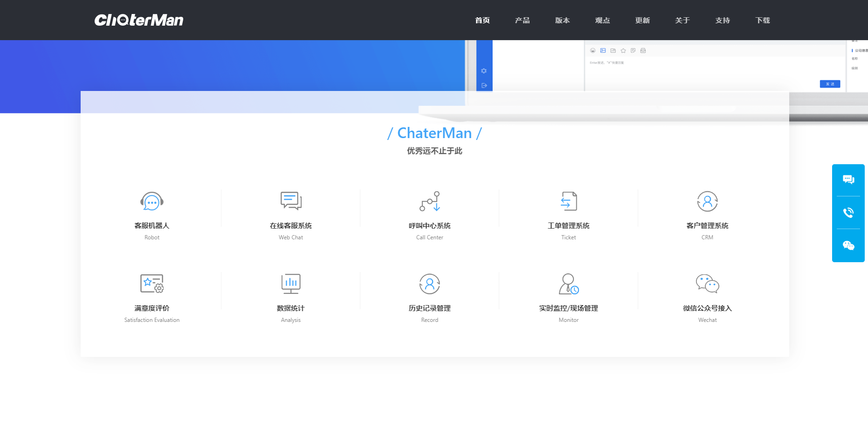Click the 客服机器人 robot headset icon
868x425 pixels.
pos(152,202)
